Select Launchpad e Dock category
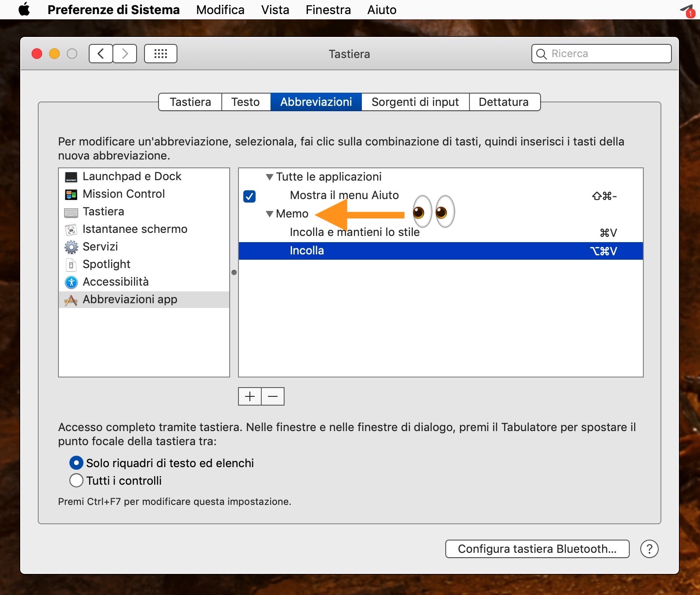700x595 pixels. 144,177
